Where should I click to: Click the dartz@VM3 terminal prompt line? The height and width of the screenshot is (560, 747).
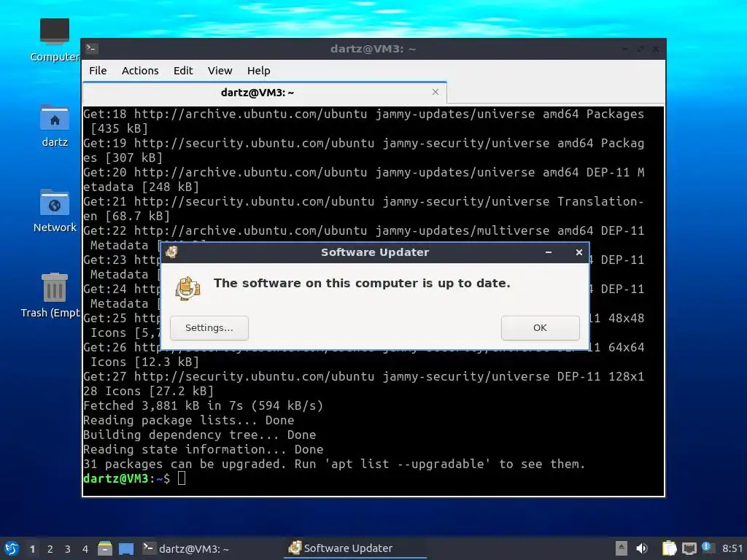pyautogui.click(x=134, y=478)
